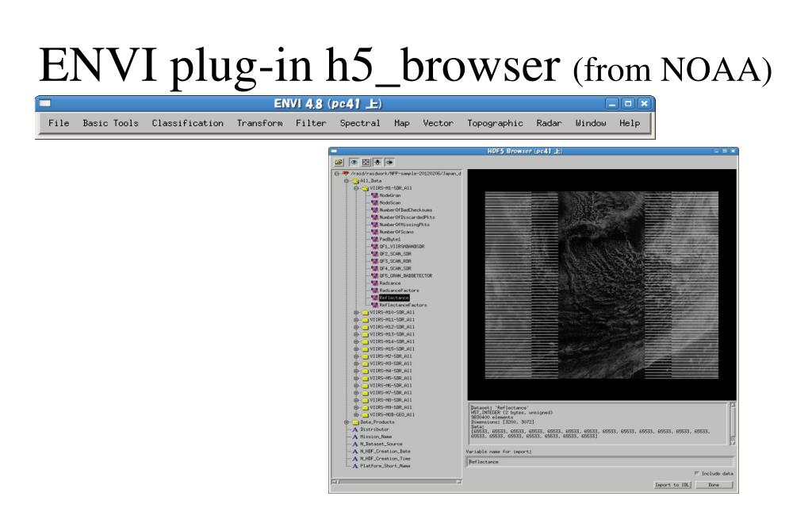812x508 pixels.
Task: Click dataset icon next to QF1_VIIRSMBANDSDR
Action: point(375,247)
